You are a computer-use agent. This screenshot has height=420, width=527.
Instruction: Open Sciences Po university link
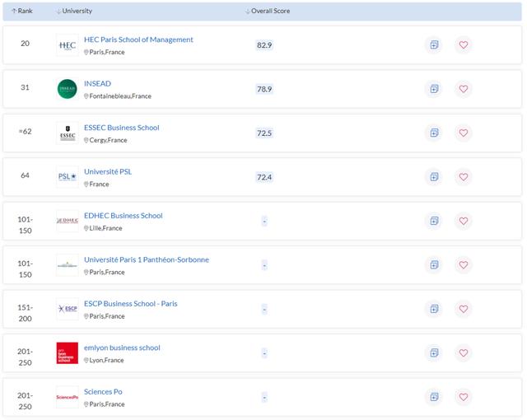[103, 392]
